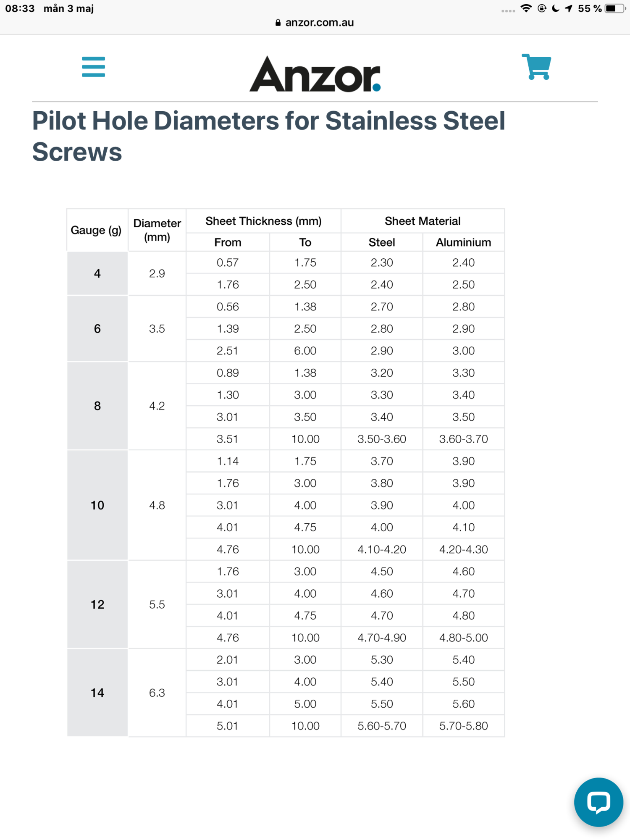
Task: Select the Aluminium column header
Action: [463, 242]
